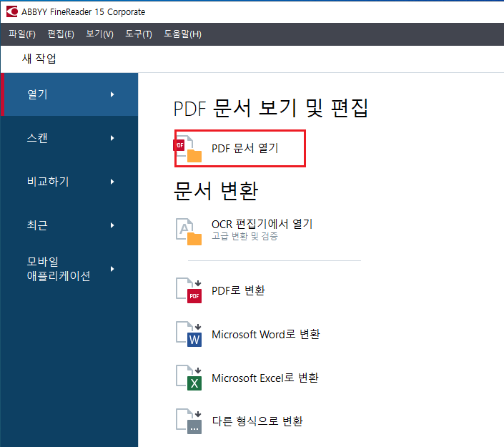Click the ABBYY FineReader logo icon
Viewport: 504px width, 447px height.
coord(12,12)
